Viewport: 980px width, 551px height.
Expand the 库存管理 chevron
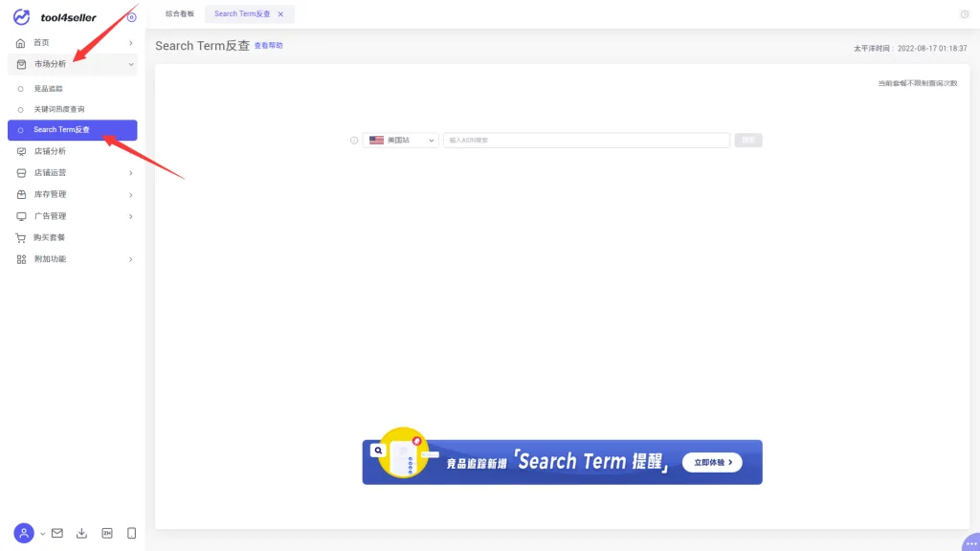[x=130, y=195]
